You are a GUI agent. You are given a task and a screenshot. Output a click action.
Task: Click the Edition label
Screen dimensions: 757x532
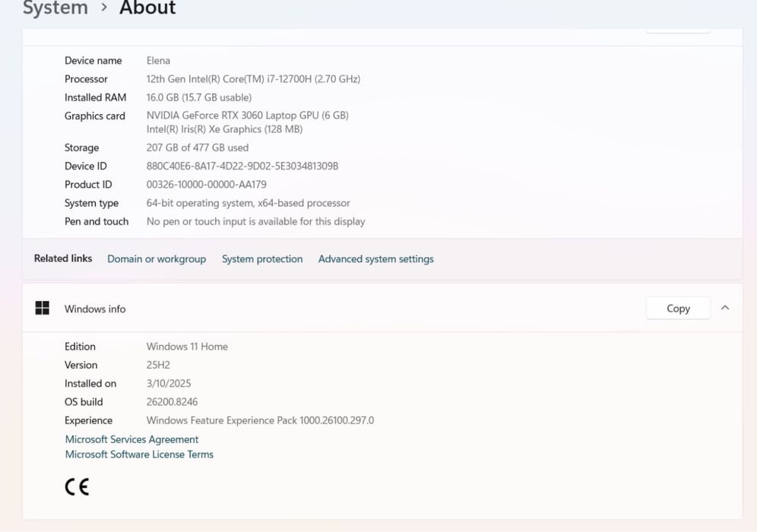coord(80,346)
